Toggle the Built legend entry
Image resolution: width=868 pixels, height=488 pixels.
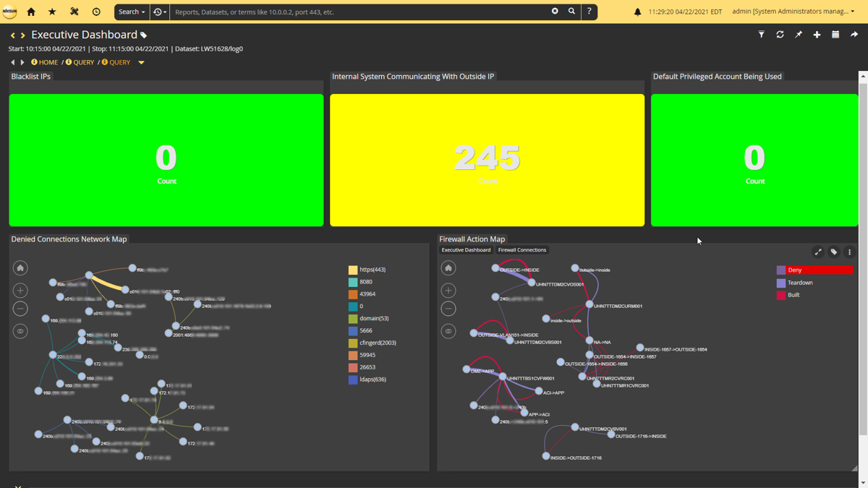click(793, 295)
